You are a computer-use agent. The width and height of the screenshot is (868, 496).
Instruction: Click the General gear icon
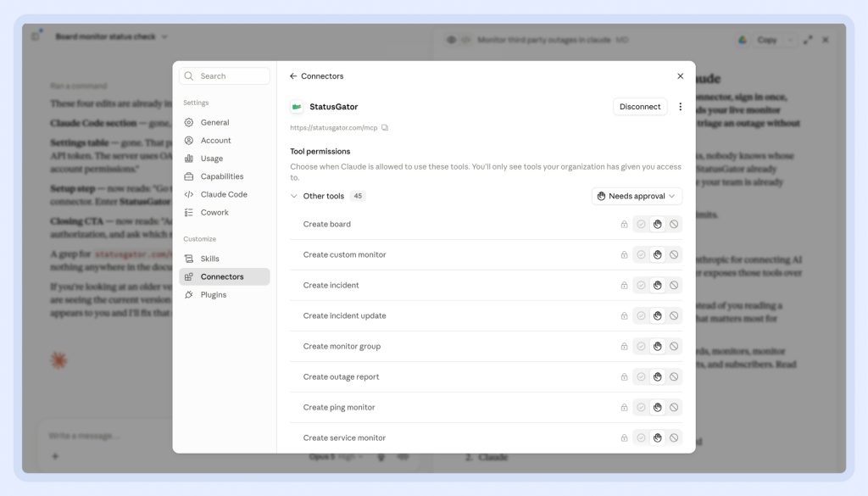click(x=189, y=122)
